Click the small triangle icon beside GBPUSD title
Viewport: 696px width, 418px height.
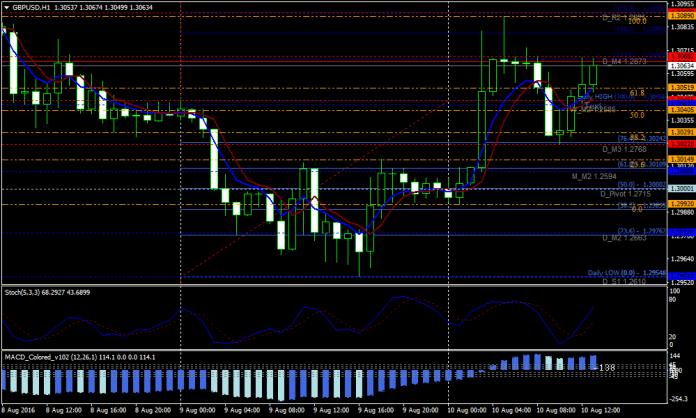tap(4, 6)
